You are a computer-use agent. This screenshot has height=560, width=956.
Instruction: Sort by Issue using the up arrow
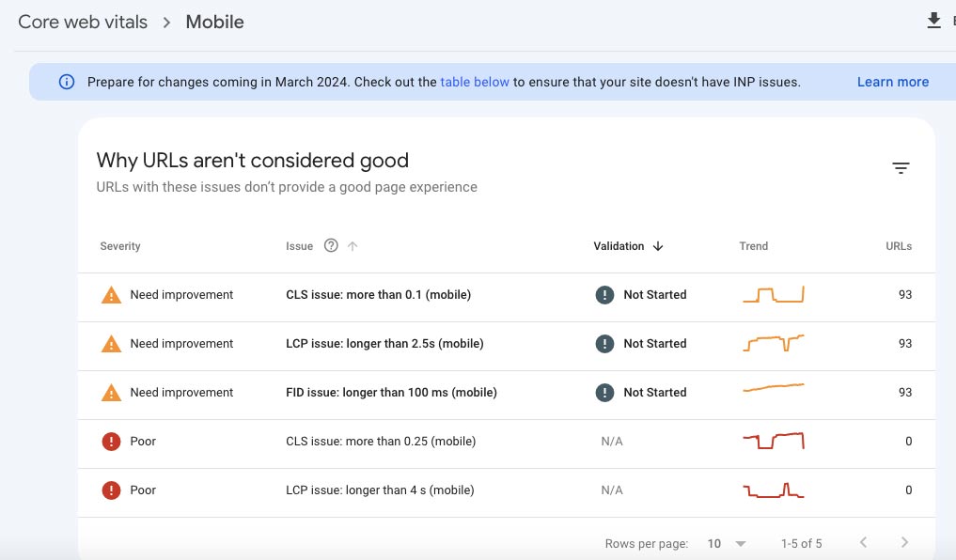353,246
